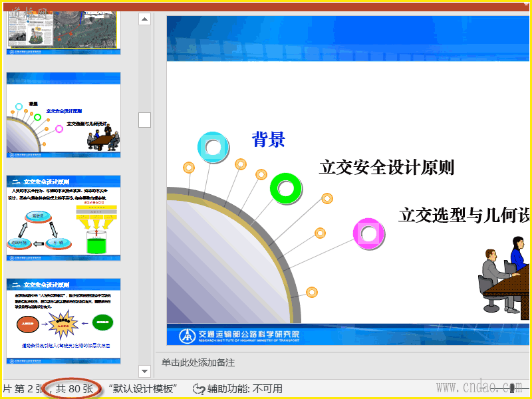Click the 默认设计模板 theme name in status bar
The height and width of the screenshot is (399, 532).
[x=143, y=389]
